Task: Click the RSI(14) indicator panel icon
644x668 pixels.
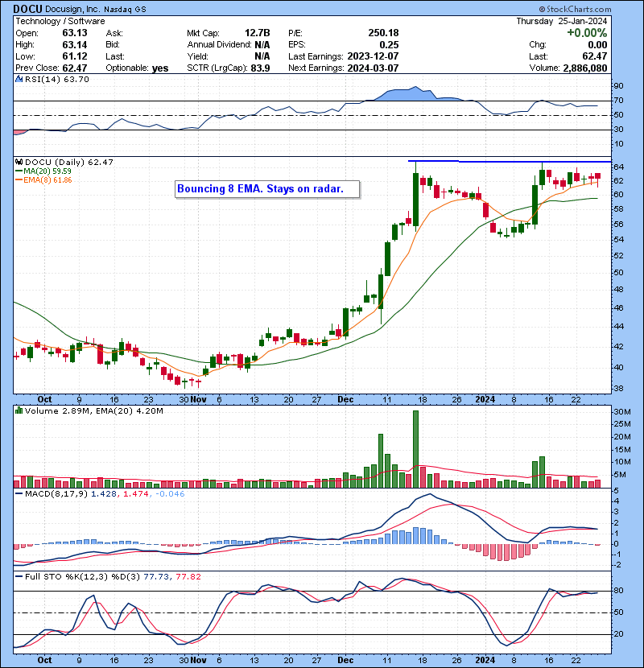Action: 19,79
